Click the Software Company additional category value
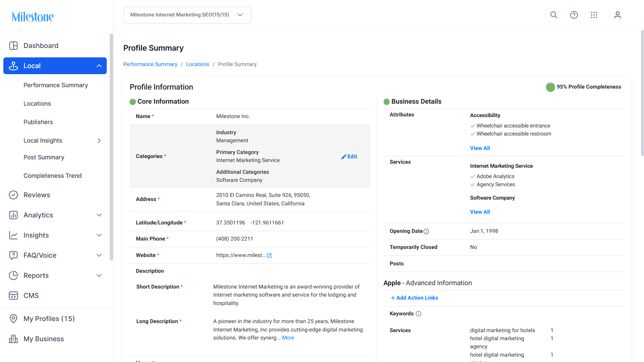This screenshot has width=644, height=362. click(239, 180)
